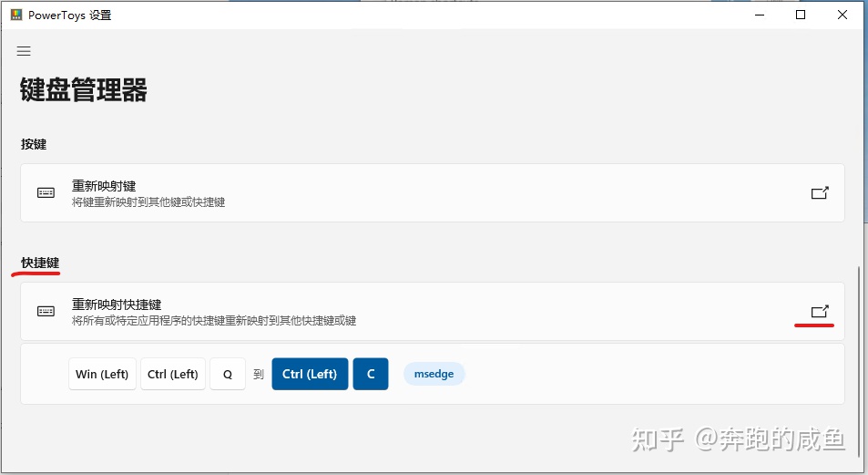Viewport: 868px width, 475px height.
Task: Open the 重新映射键 card
Action: coord(433,193)
